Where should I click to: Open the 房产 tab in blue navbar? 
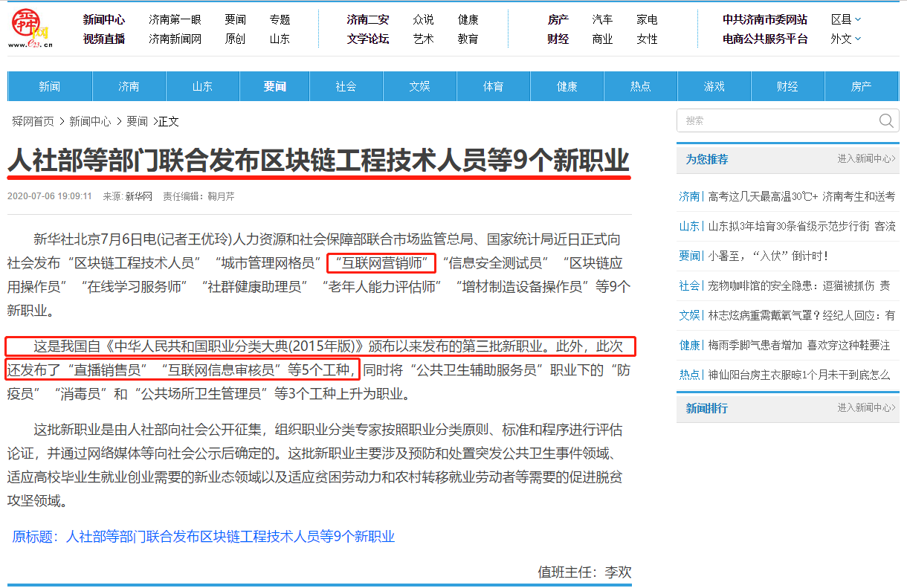[861, 87]
